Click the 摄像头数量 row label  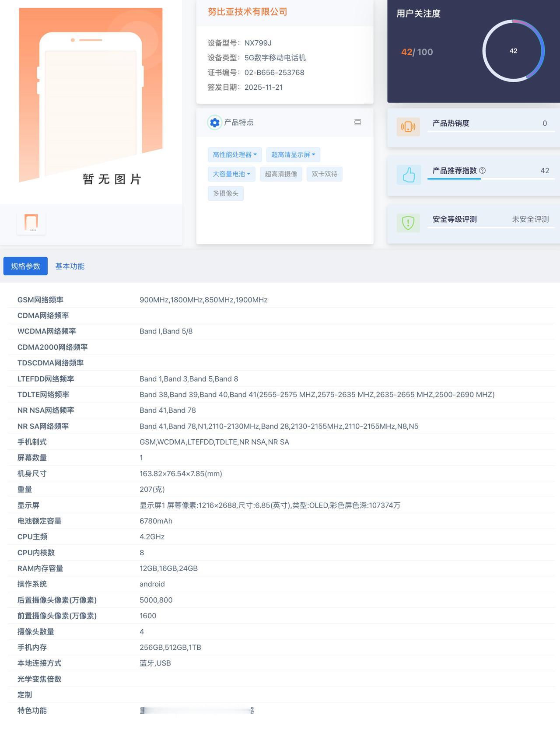pos(36,631)
